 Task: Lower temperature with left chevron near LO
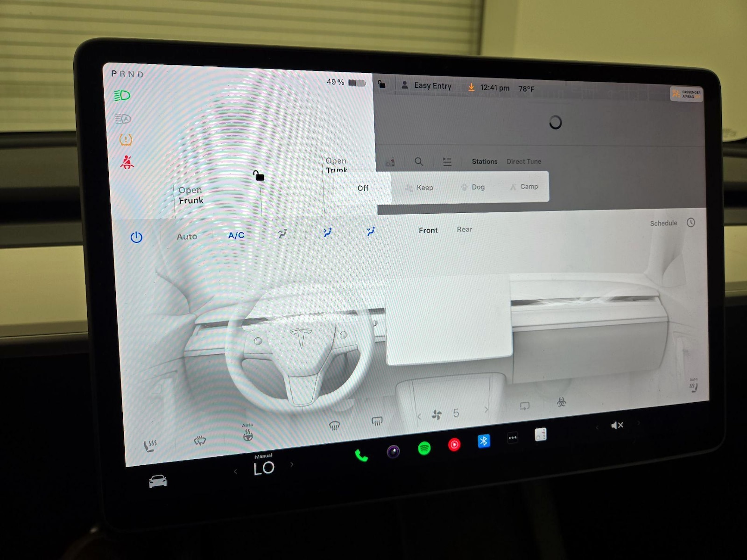pos(235,472)
